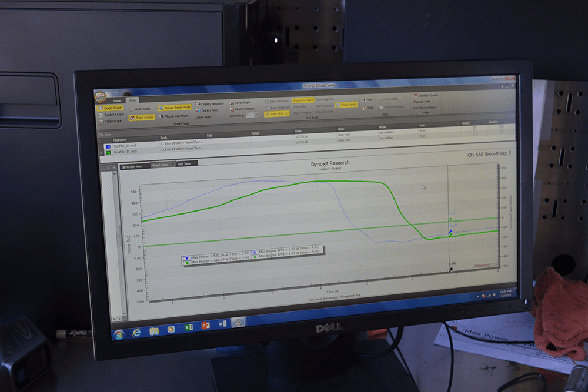Enable Display AUC option
This screenshot has height=392, width=588.
(x=207, y=110)
